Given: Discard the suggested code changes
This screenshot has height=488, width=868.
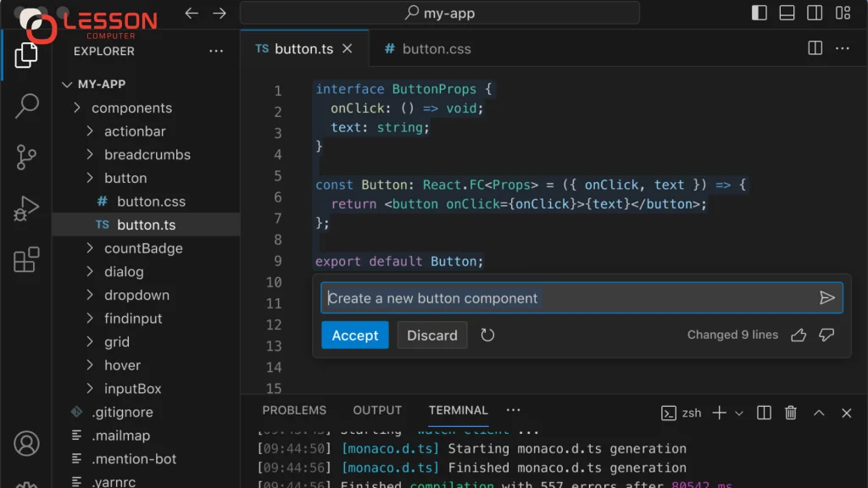Looking at the screenshot, I should [432, 335].
